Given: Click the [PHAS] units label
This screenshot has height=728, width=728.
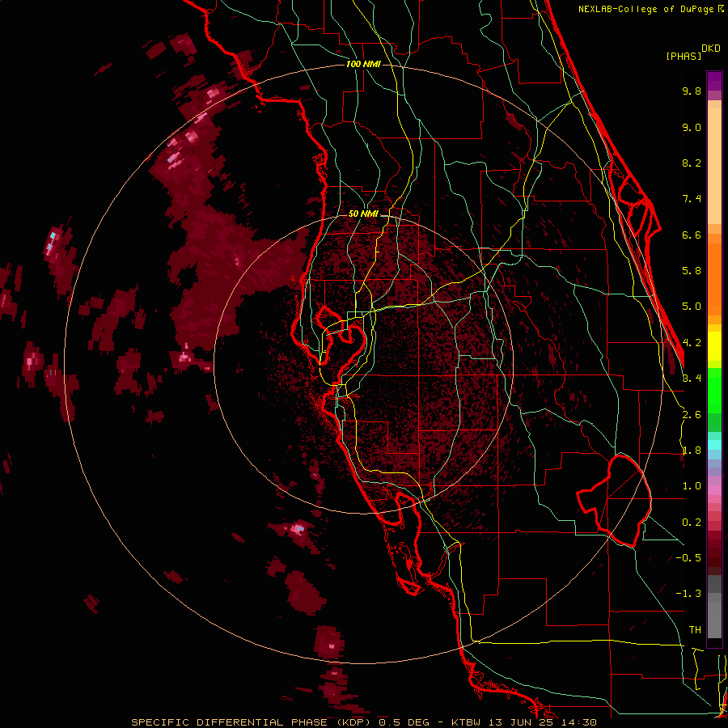Looking at the screenshot, I should click(684, 57).
